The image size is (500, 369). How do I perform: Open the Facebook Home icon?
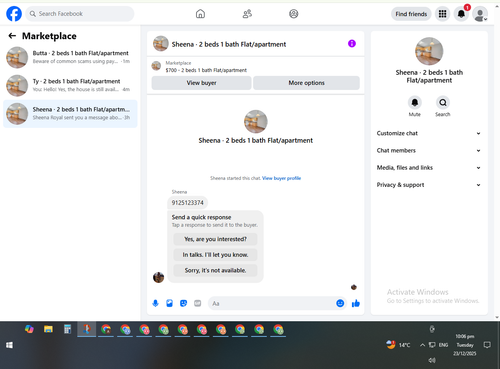coord(200,14)
